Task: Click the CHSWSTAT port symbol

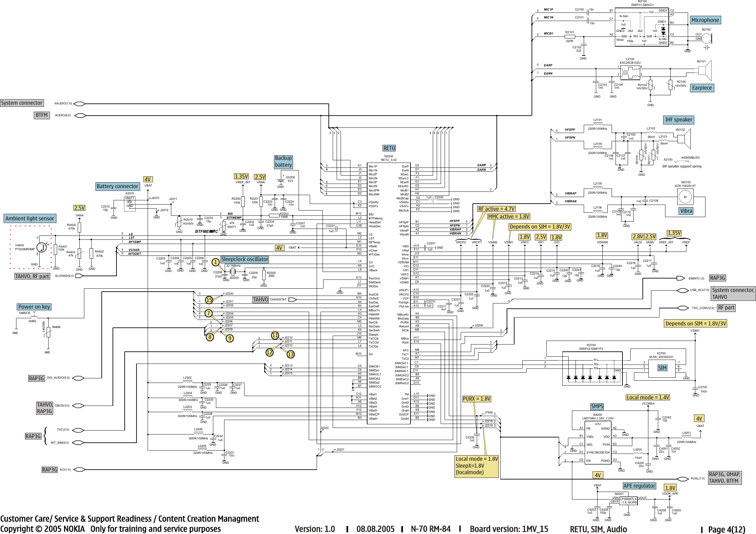Action: pyautogui.click(x=292, y=300)
